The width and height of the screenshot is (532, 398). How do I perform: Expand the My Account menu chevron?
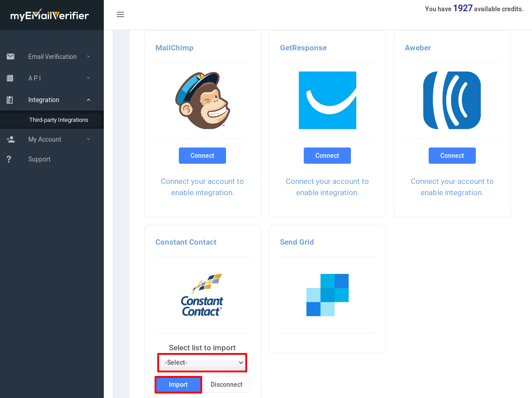point(89,139)
